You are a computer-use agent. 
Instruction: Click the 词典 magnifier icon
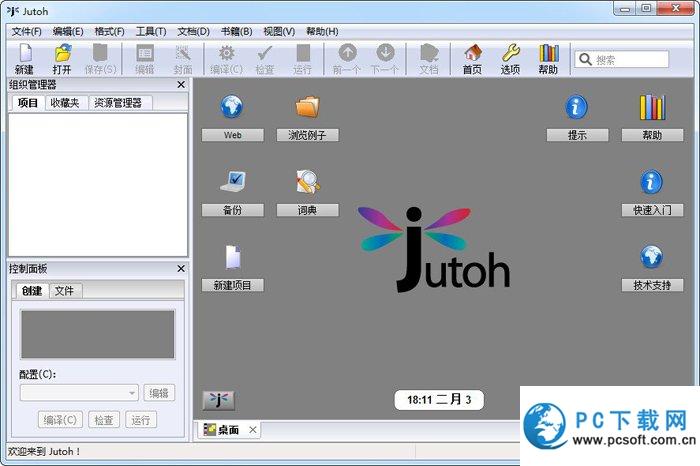pos(308,182)
